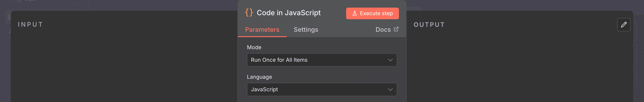Click the pencil edit icon in Output panel
Screen dimensions: 644x102
click(623, 25)
